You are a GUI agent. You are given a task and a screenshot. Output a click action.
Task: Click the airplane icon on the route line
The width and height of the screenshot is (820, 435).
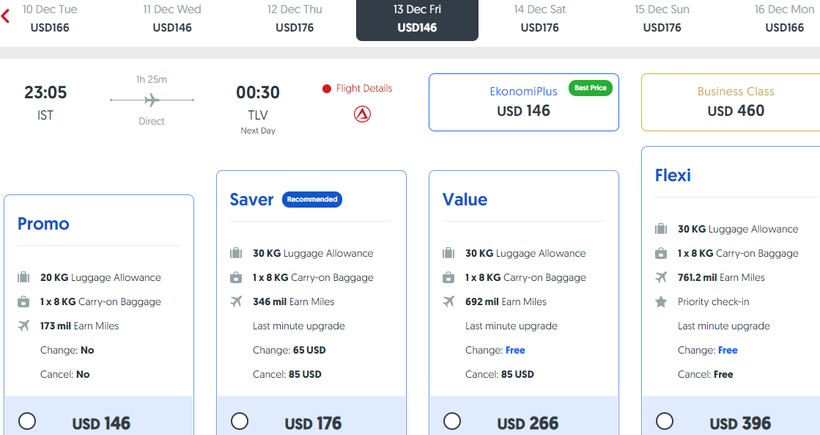pyautogui.click(x=153, y=100)
